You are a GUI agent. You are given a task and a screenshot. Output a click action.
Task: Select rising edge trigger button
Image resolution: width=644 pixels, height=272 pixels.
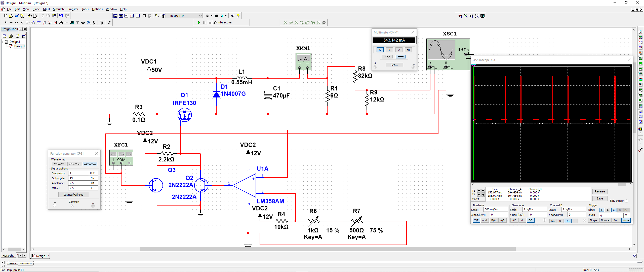pos(601,210)
